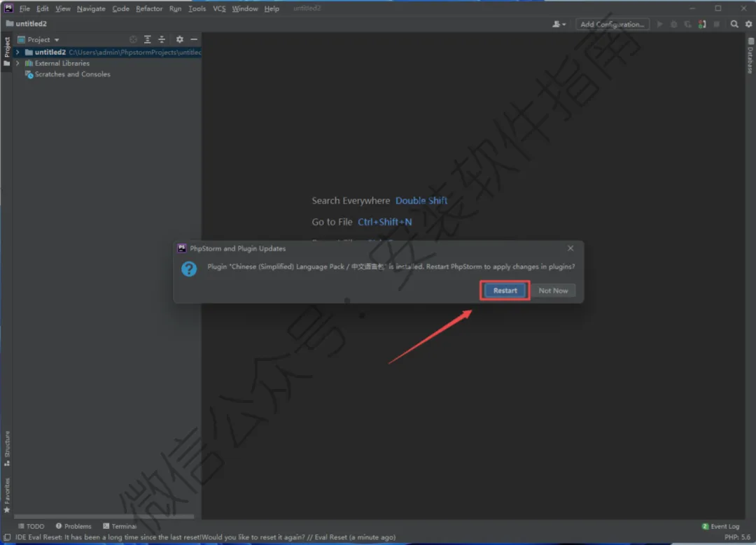This screenshot has height=545, width=756.
Task: Open the Database tool window tab
Action: click(x=750, y=56)
